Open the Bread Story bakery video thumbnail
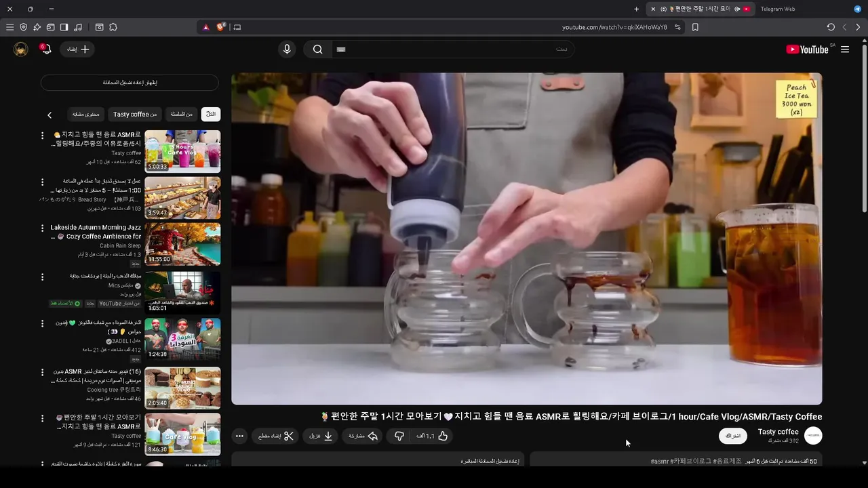Viewport: 868px width, 488px height. coord(182,198)
